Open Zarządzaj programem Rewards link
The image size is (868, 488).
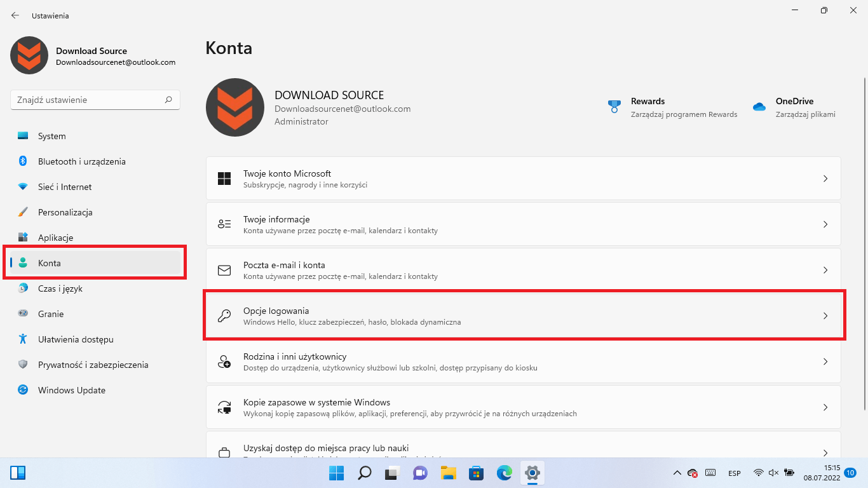684,114
